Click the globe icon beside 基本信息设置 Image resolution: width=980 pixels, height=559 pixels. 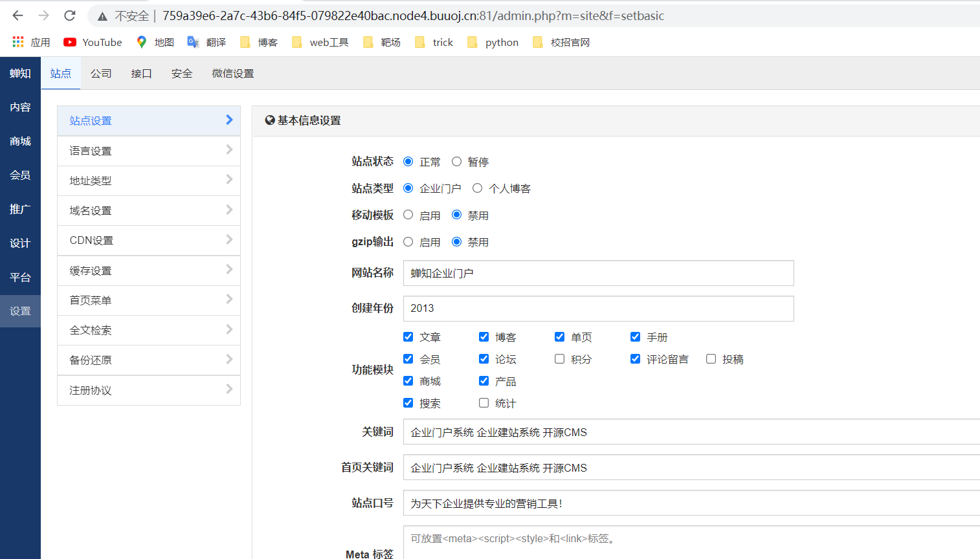point(270,120)
